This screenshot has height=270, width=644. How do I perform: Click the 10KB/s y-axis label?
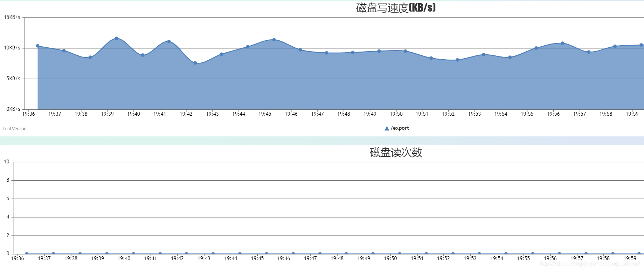point(12,48)
